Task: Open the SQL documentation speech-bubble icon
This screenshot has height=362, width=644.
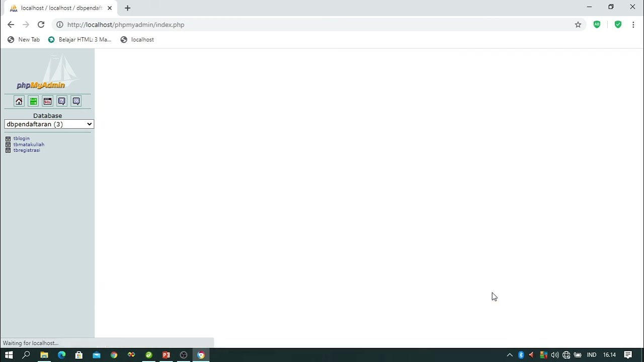Action: [76, 101]
